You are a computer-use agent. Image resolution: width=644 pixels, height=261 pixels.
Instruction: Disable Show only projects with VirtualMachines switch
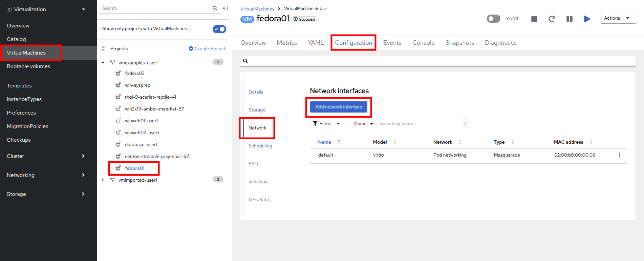219,29
